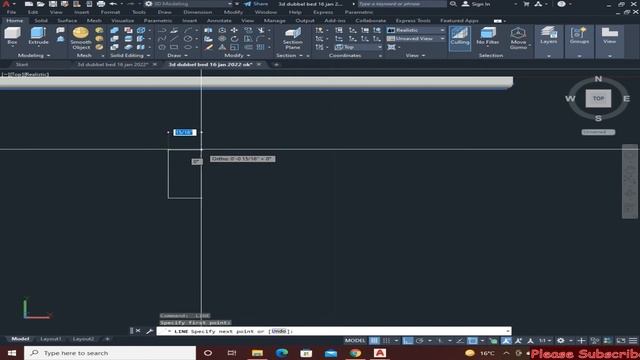Close the command line with X
This screenshot has width=640, height=360.
coord(138,331)
